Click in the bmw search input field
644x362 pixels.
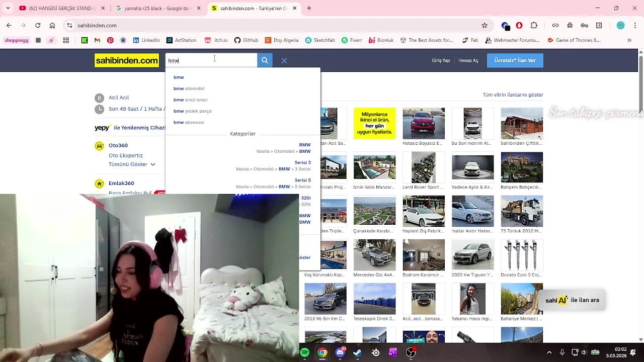211,60
